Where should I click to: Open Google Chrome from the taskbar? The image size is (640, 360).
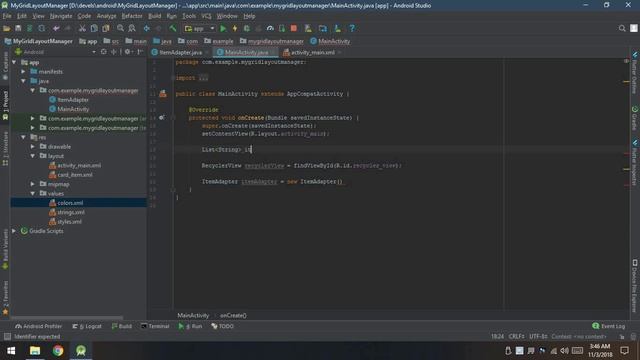tap(58, 351)
